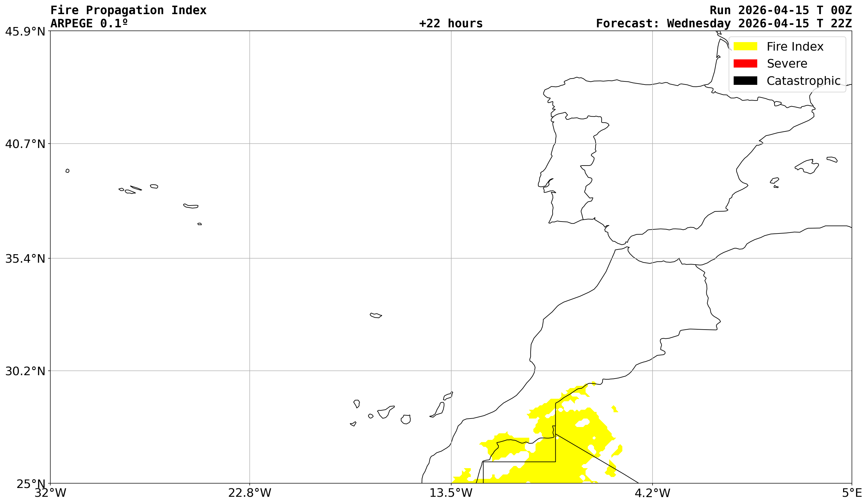The width and height of the screenshot is (867, 504).
Task: Click the Catastrophic legend label text
Action: point(803,81)
